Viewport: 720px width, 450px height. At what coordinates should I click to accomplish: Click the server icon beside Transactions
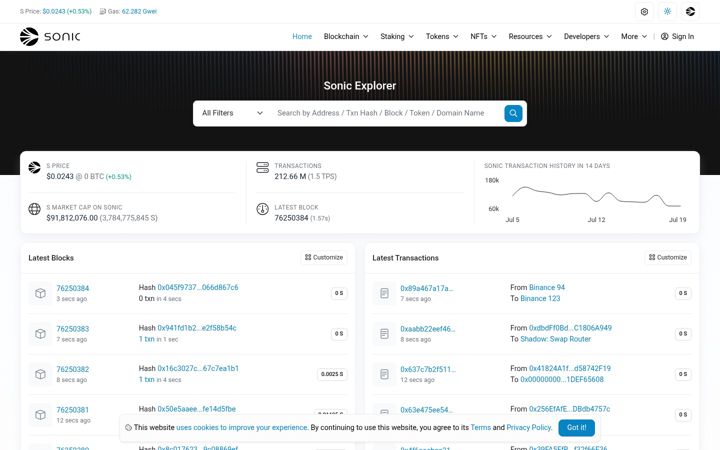[x=262, y=168]
